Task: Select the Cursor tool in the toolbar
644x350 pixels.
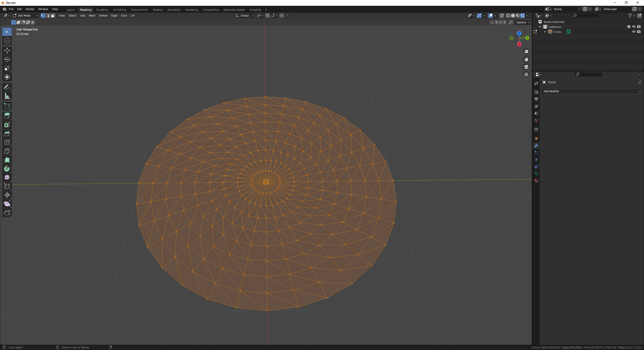Action: pyautogui.click(x=7, y=40)
